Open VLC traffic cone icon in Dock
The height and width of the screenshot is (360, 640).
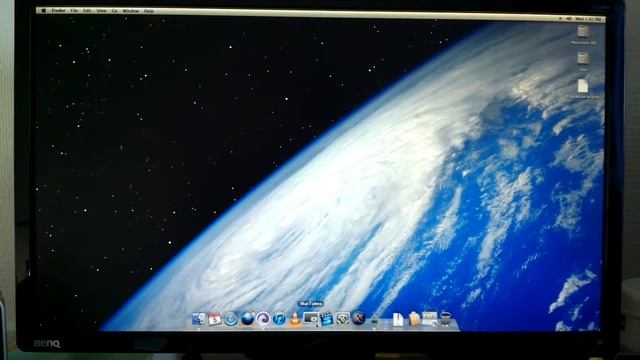point(295,319)
